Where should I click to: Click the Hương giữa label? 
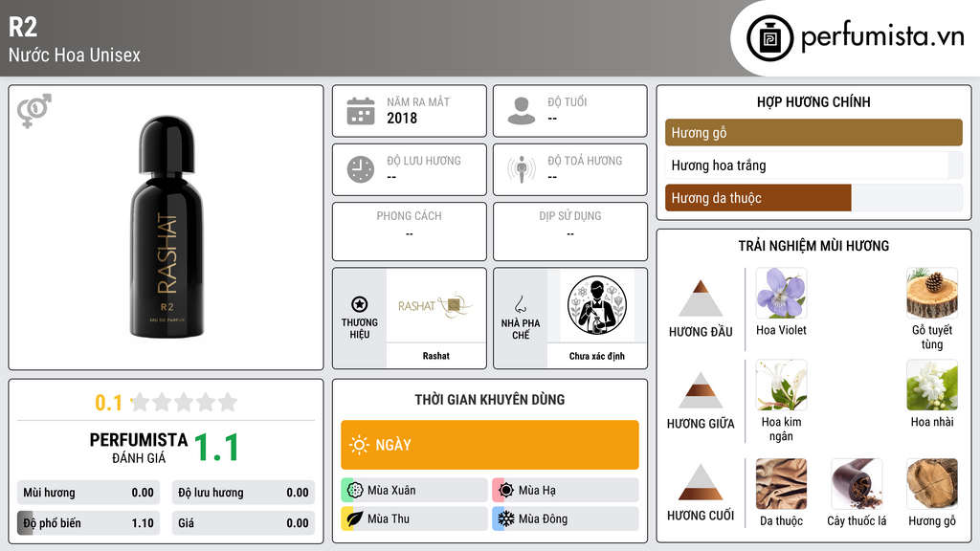(x=701, y=424)
